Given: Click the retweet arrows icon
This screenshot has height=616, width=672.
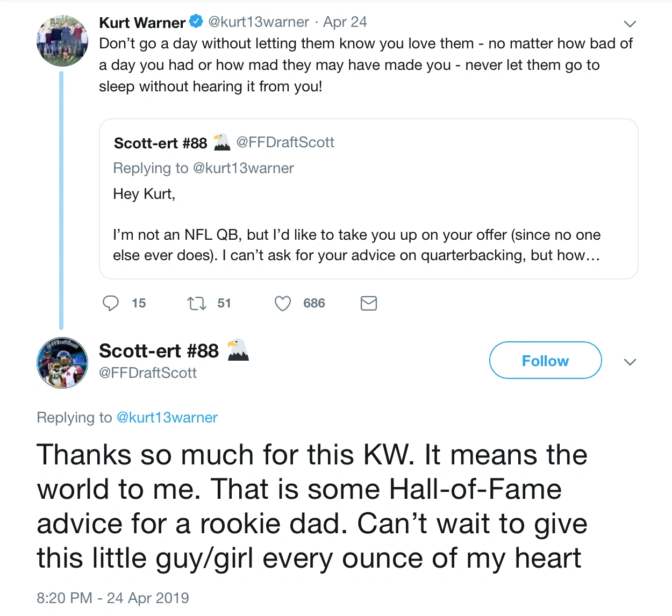Looking at the screenshot, I should [196, 304].
